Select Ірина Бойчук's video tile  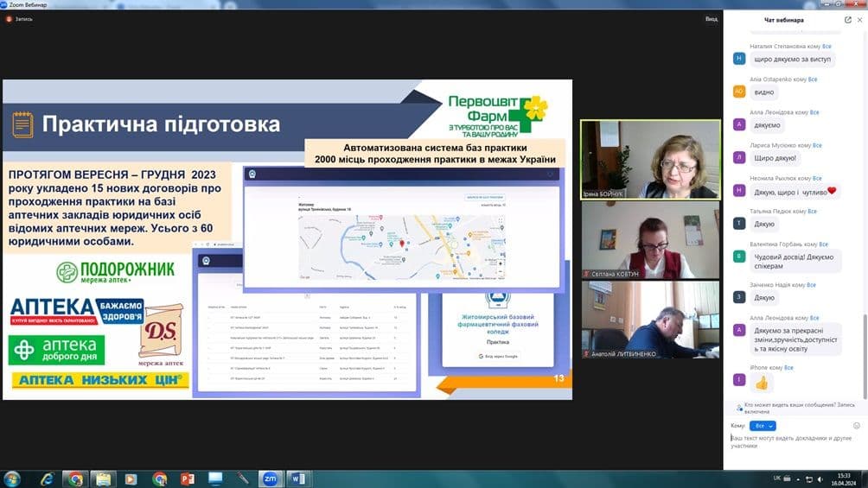(650, 159)
